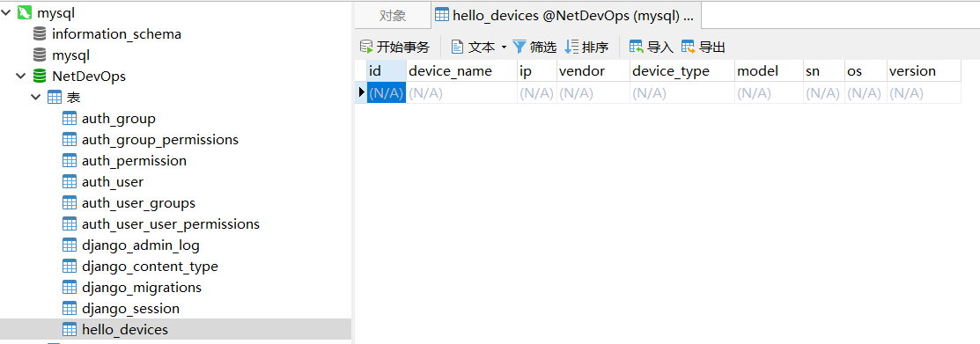
Task: Click the django_session table icon
Action: [x=70, y=309]
